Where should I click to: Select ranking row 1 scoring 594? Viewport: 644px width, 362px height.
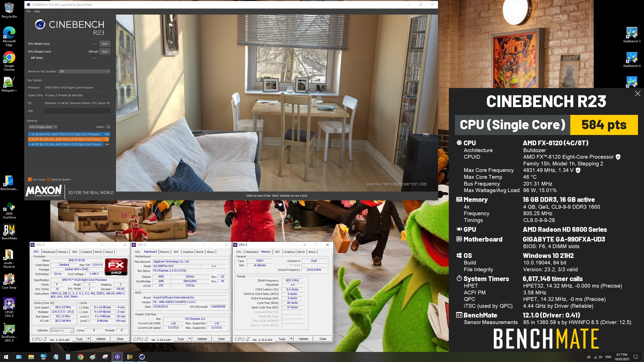click(x=69, y=134)
